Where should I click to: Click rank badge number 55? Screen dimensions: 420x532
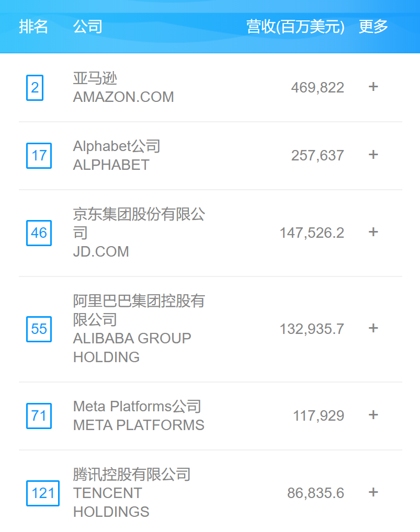(x=39, y=329)
